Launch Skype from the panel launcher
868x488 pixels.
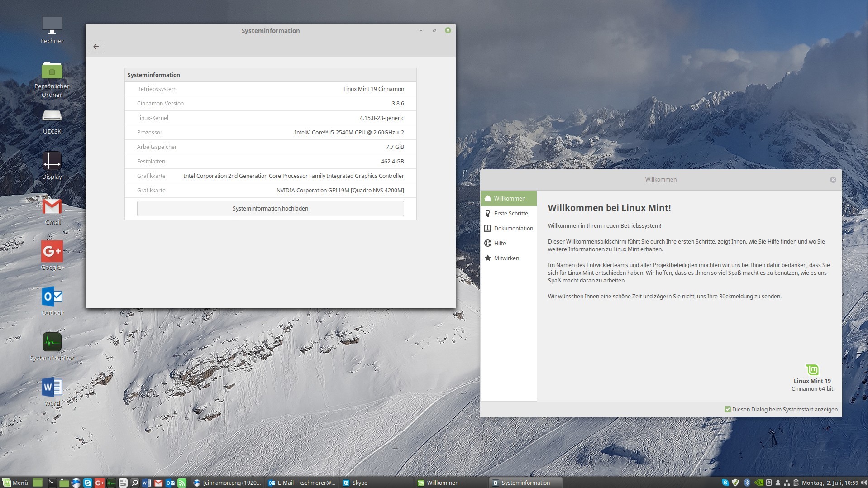(88, 483)
